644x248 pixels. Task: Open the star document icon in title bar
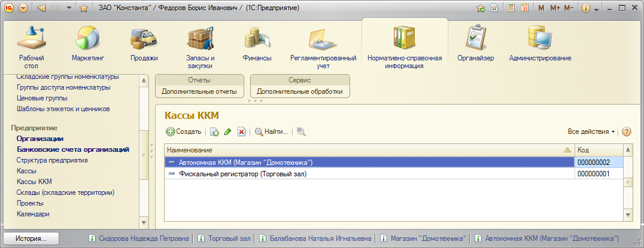(x=494, y=8)
